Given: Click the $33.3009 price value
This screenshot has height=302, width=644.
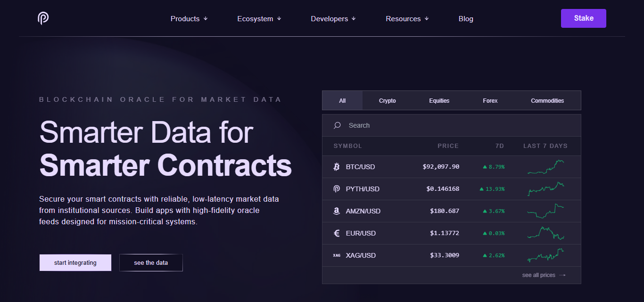Looking at the screenshot, I should click(x=445, y=255).
